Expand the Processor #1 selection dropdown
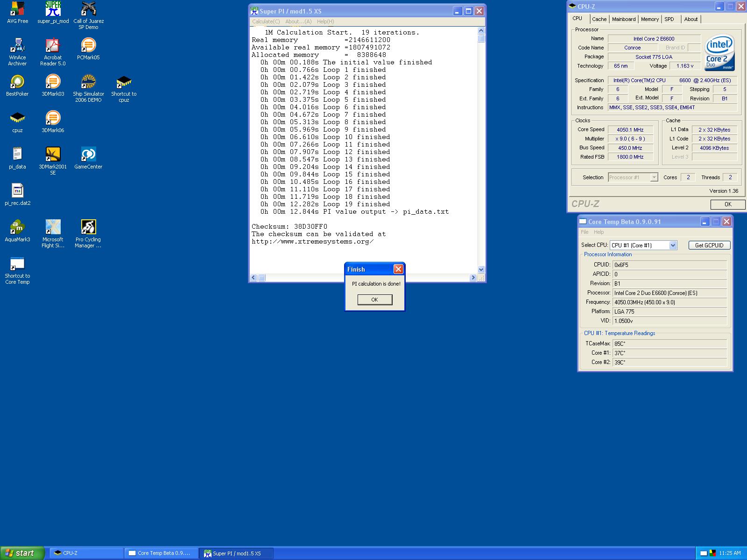 pos(654,177)
